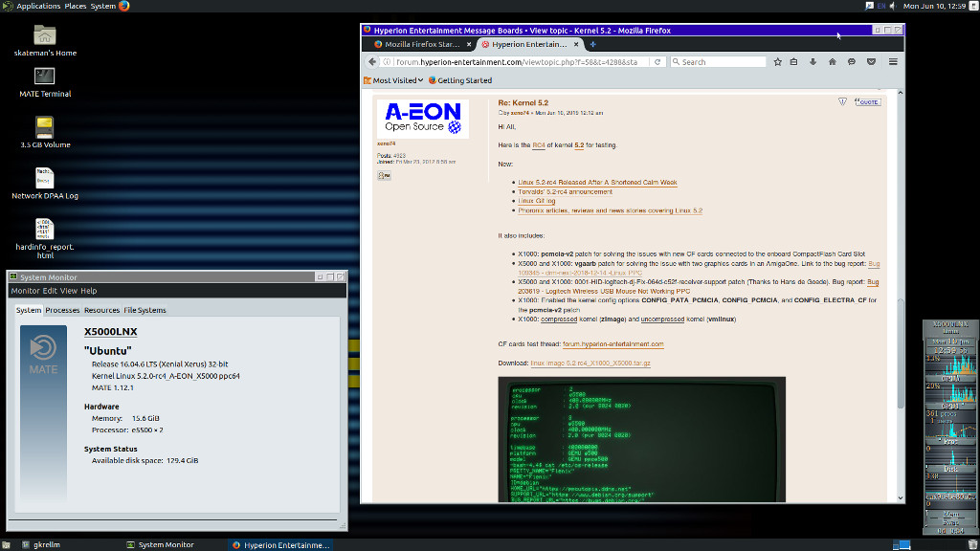The height and width of the screenshot is (551, 980).
Task: Click the Firefox search input field
Action: tap(719, 62)
